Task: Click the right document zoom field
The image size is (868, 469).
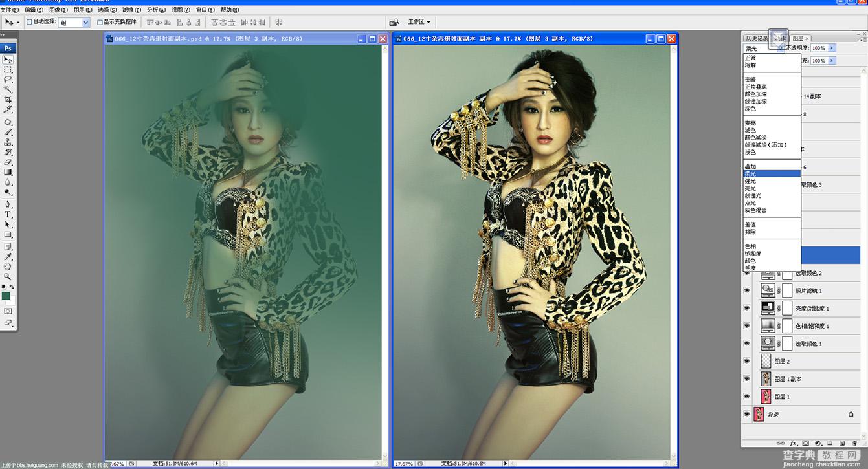Action: [x=404, y=463]
